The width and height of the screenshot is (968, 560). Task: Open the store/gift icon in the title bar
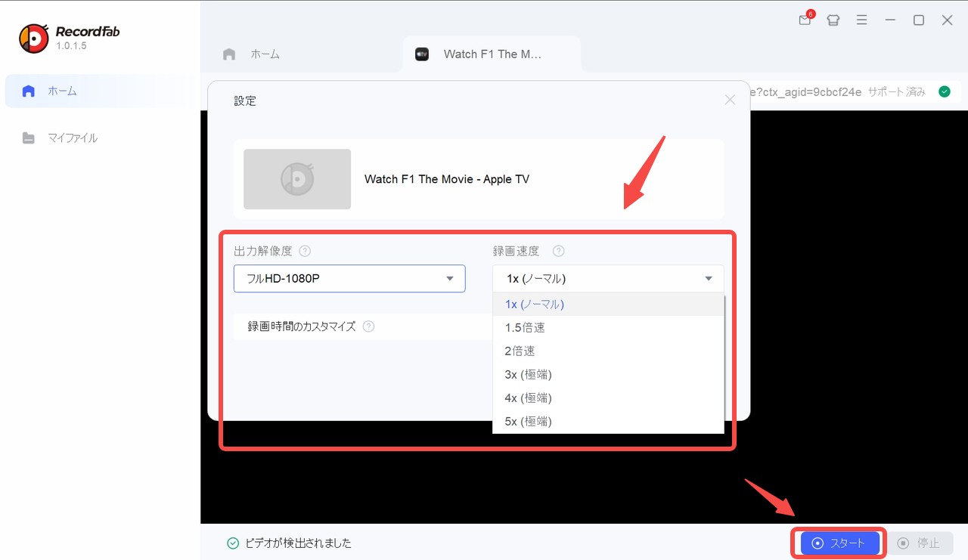[x=833, y=20]
